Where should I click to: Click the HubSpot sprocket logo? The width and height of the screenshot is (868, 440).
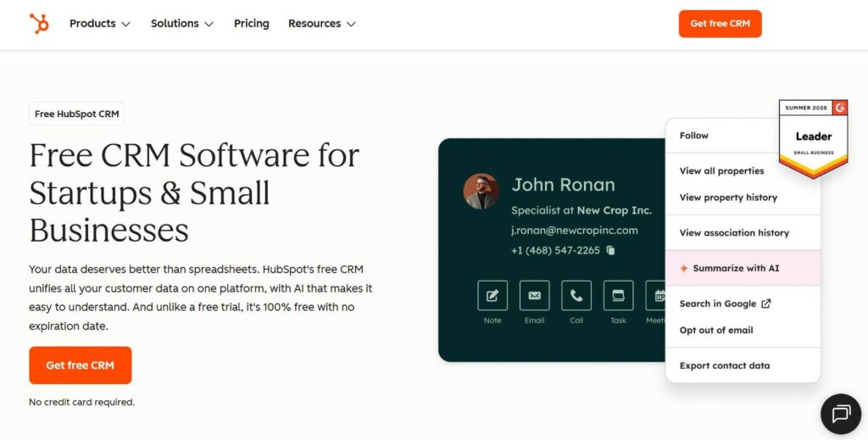39,24
